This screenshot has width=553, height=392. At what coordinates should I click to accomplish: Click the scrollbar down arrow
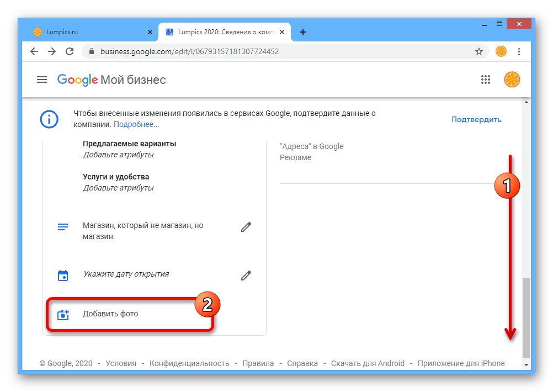526,365
